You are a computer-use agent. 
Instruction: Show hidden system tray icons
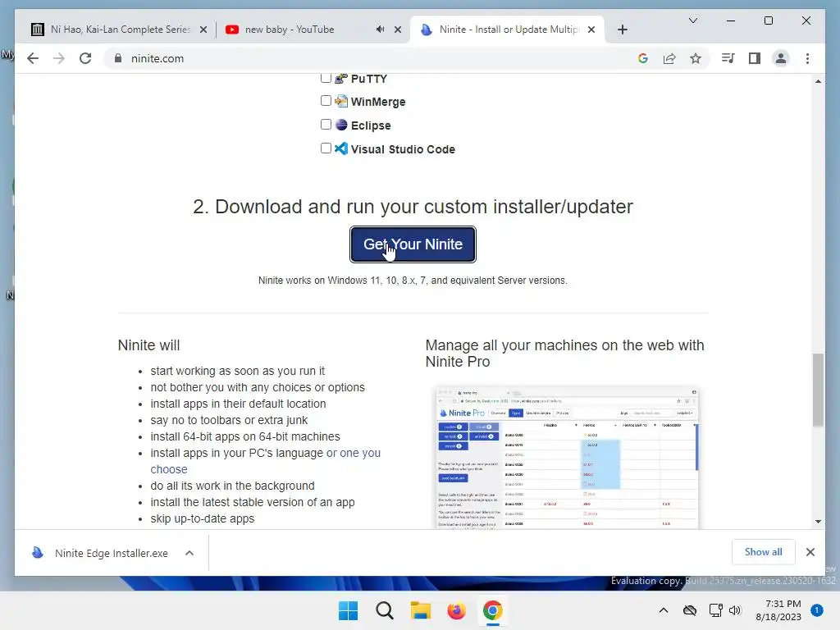coord(663,610)
